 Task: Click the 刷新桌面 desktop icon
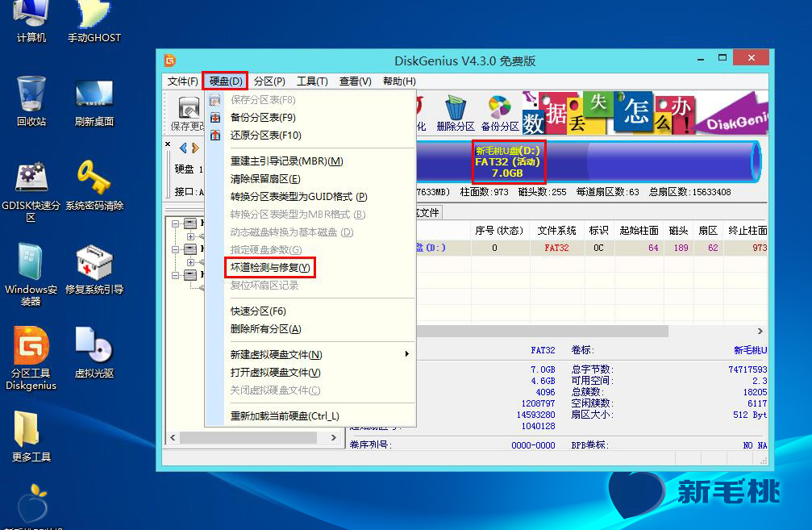coord(94,101)
